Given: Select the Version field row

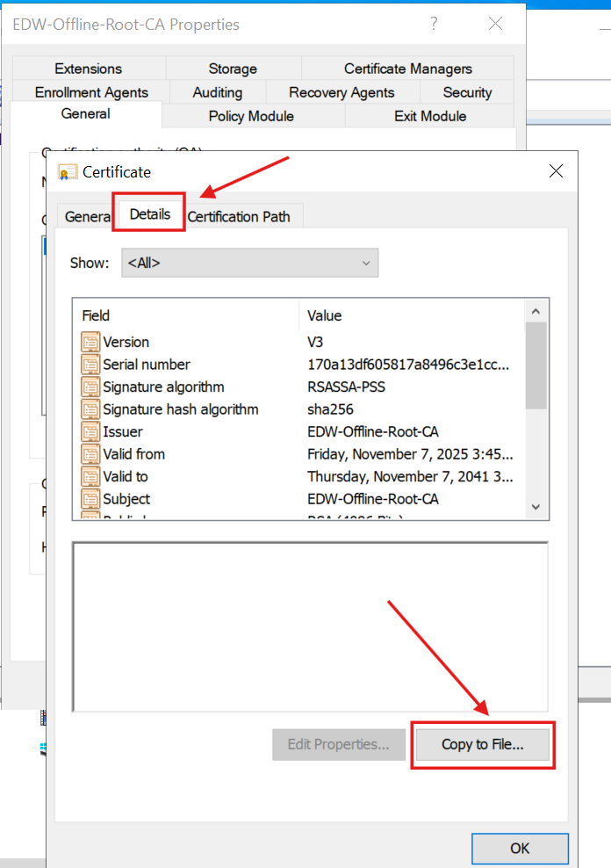Looking at the screenshot, I should [x=298, y=342].
